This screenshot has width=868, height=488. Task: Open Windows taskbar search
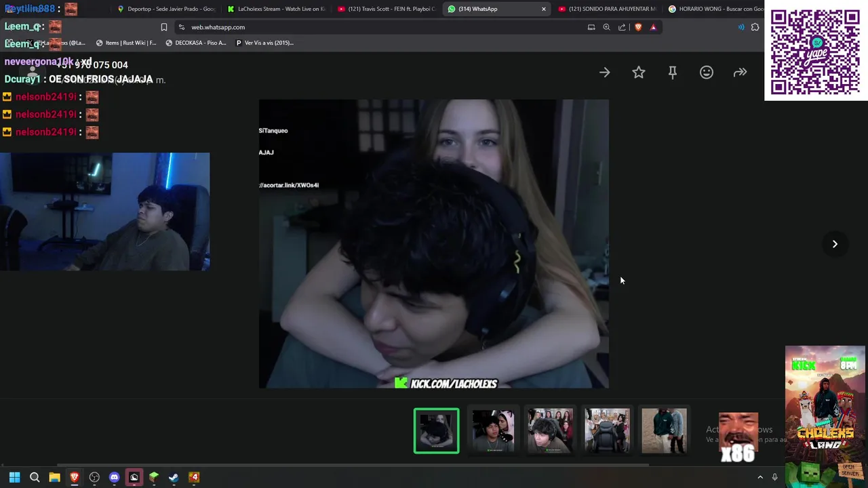35,477
